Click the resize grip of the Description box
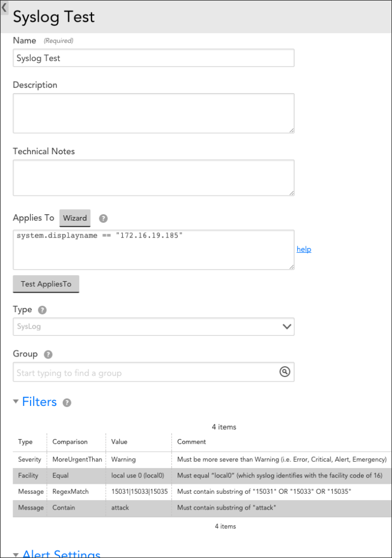The image size is (392, 558). [x=292, y=129]
